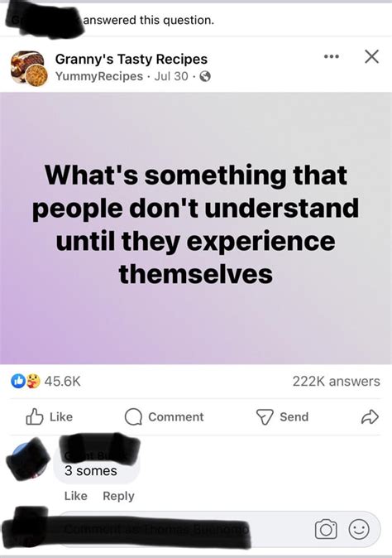Show the 45.6K reactions count
This screenshot has width=392, height=558.
63,382
